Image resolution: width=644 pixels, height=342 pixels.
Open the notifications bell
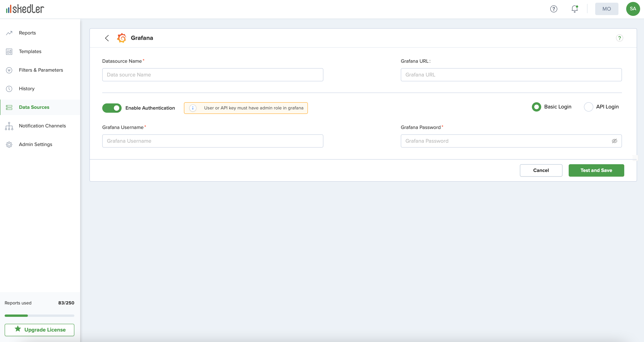tap(574, 9)
